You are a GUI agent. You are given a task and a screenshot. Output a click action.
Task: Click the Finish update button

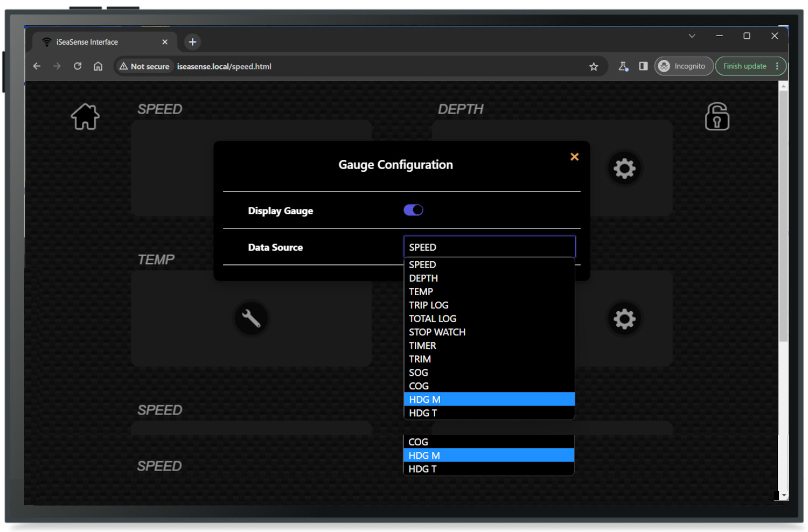(744, 66)
